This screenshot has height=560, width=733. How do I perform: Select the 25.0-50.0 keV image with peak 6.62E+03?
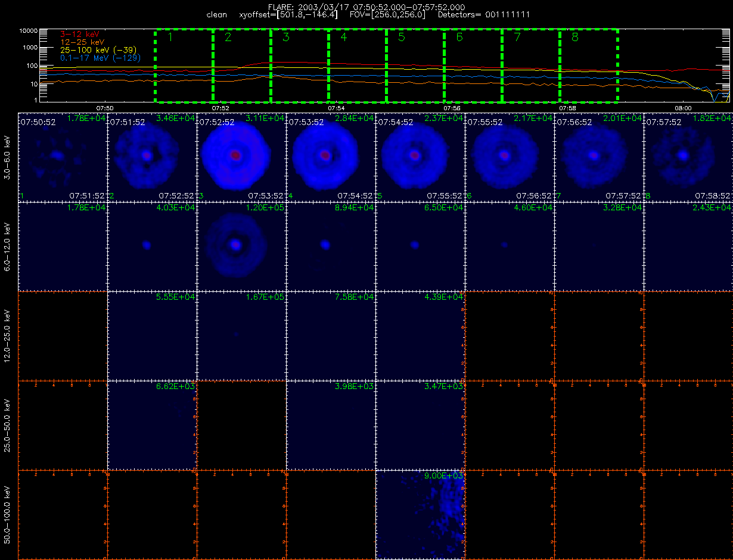152,425
